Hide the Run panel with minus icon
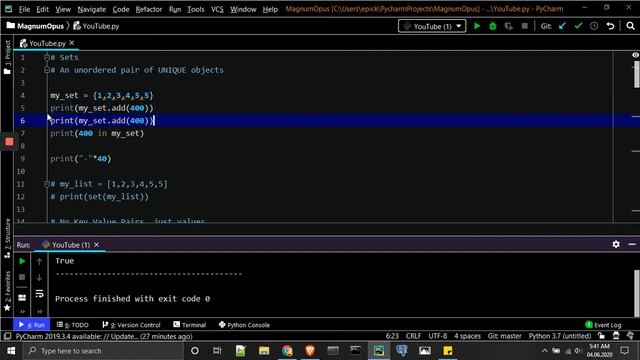The height and width of the screenshot is (360, 640). (x=632, y=244)
